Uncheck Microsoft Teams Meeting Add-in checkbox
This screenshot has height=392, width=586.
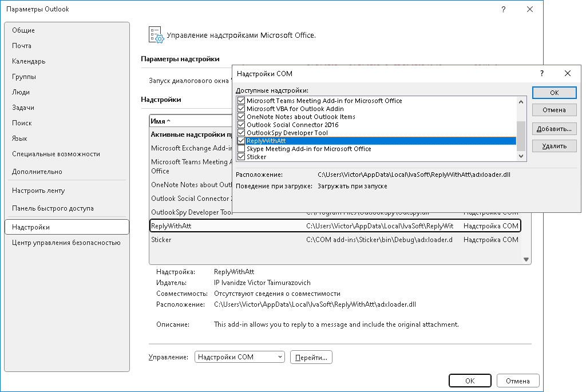point(241,101)
